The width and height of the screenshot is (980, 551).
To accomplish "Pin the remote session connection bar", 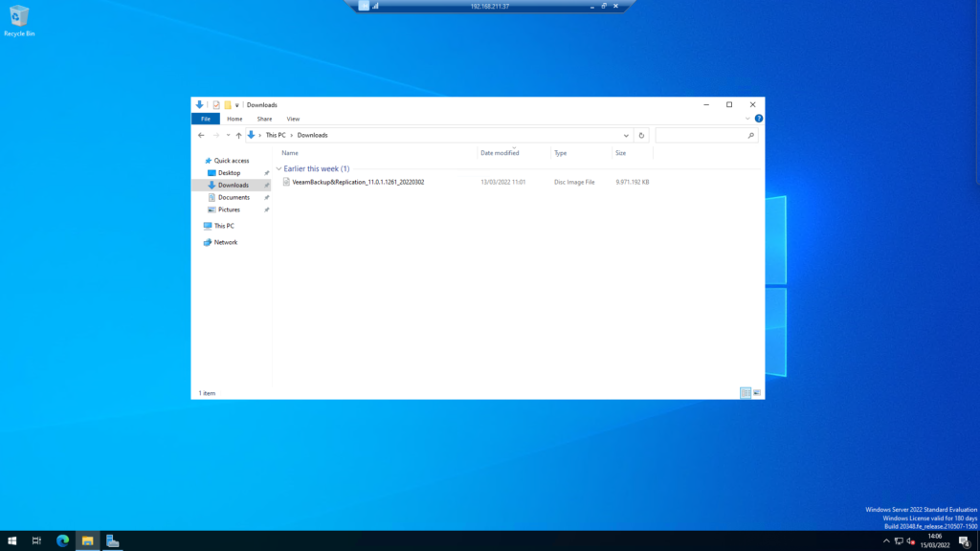I will (x=364, y=6).
